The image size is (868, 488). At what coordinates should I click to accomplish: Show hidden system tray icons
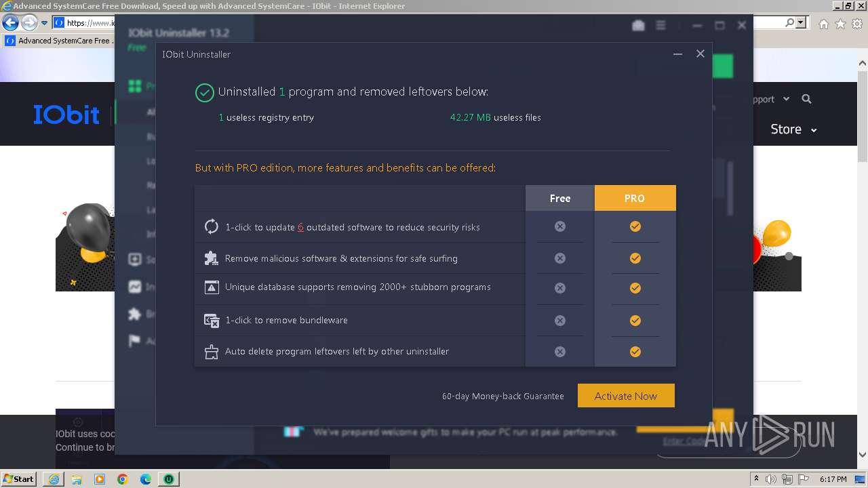756,479
